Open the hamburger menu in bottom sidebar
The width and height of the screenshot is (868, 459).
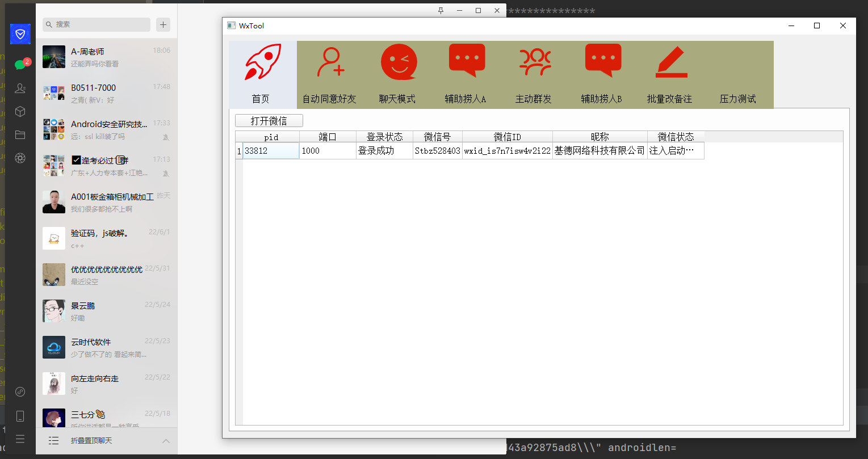click(x=20, y=439)
